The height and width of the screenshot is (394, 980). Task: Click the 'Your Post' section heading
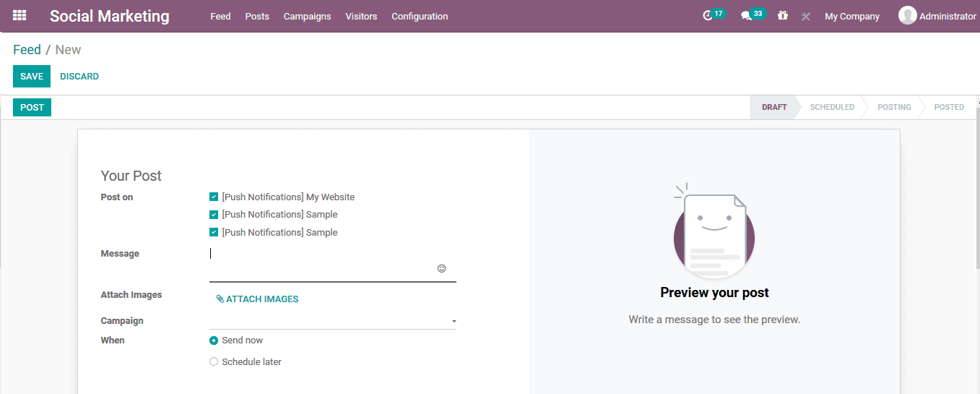(131, 176)
